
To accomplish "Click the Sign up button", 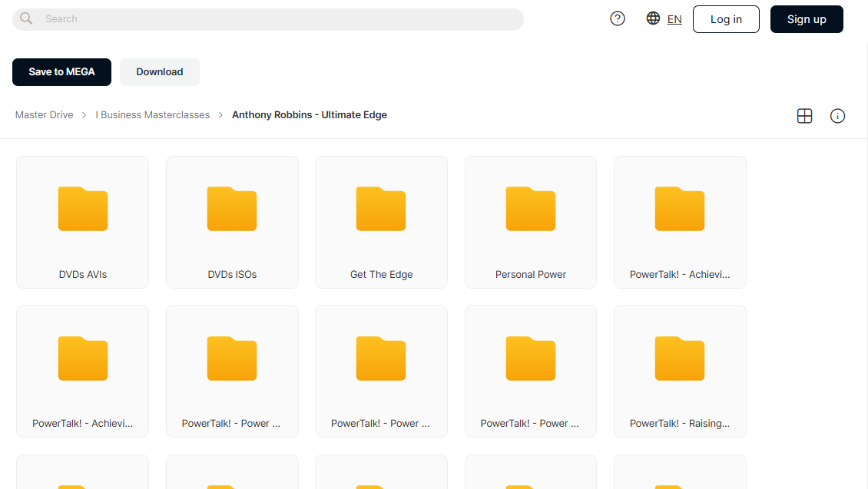I will tap(807, 19).
